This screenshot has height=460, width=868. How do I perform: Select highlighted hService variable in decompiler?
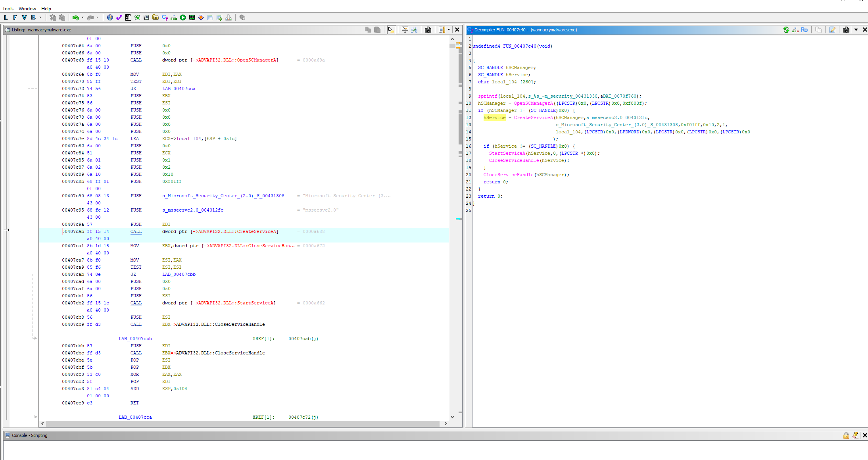(495, 118)
